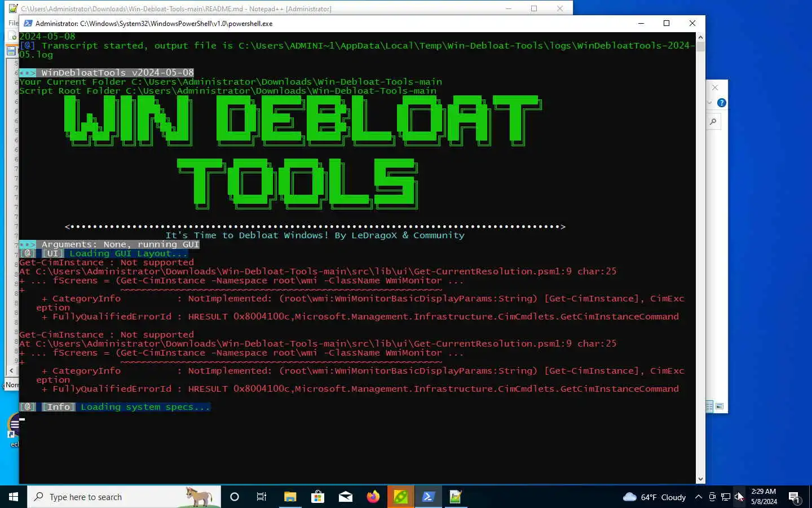This screenshot has width=812, height=508.
Task: Open Cortana circle icon on taskbar
Action: 235,497
